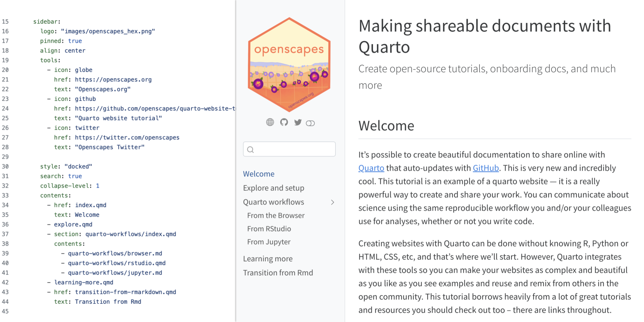Click the logo image path on line 16

coord(108,31)
